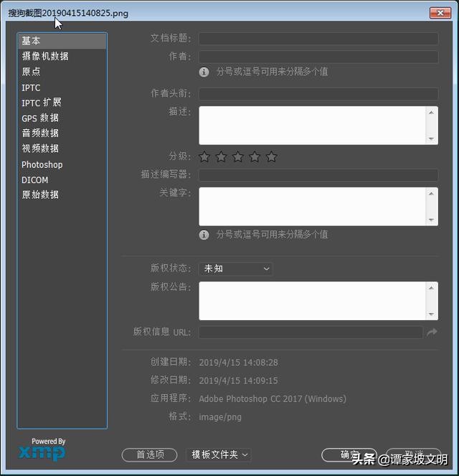Click go-to-URL arrow next to 版权信息 URL
This screenshot has height=476, width=459.
pos(432,332)
